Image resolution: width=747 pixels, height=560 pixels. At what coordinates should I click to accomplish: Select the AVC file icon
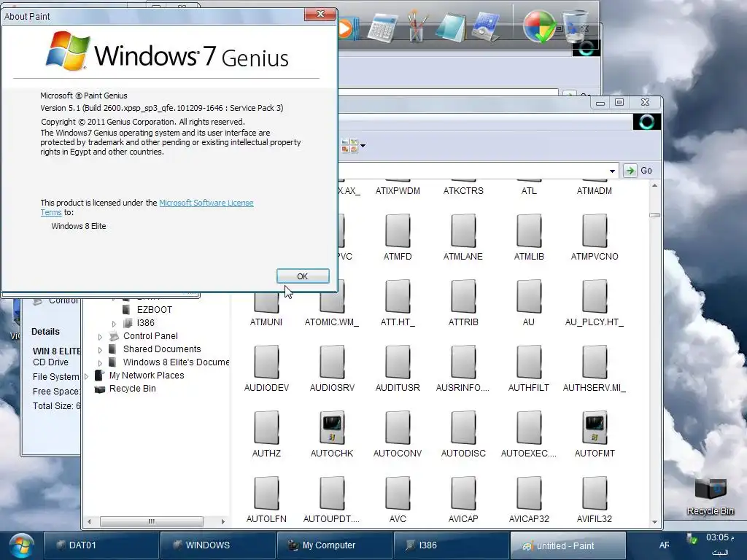point(398,494)
